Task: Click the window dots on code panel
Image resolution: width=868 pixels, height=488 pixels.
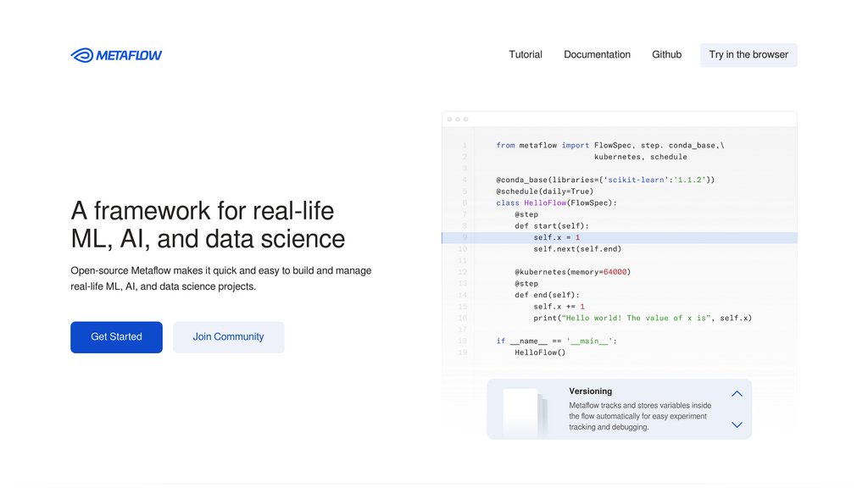Action: pyautogui.click(x=456, y=119)
